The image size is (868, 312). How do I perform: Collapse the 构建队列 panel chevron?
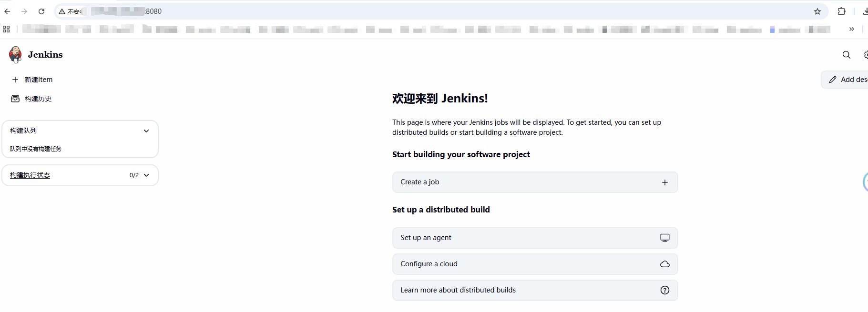146,131
